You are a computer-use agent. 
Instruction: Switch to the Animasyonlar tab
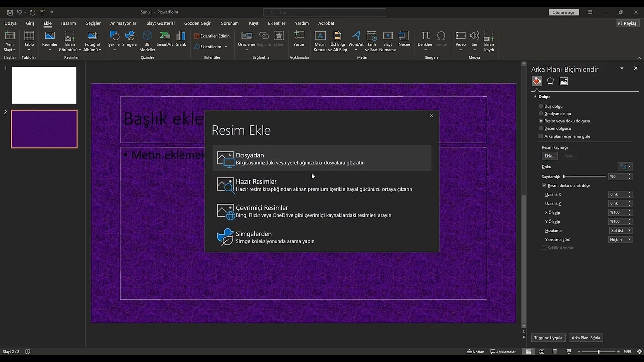(x=123, y=23)
